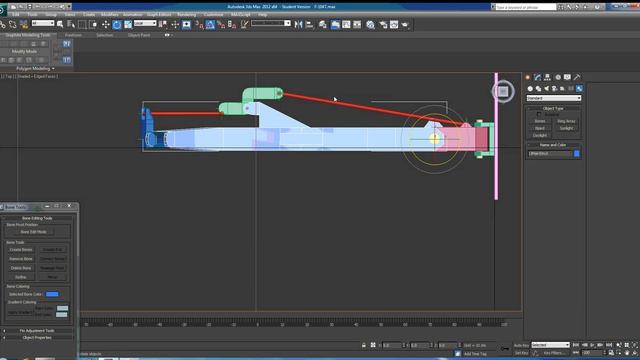Image resolution: width=640 pixels, height=360 pixels.
Task: Click the object name input field
Action: coord(550,153)
